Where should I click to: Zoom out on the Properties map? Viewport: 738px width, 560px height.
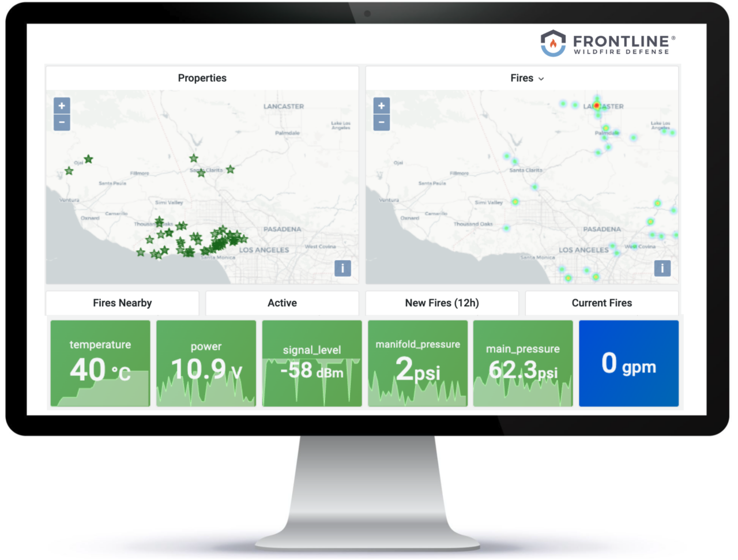click(62, 122)
